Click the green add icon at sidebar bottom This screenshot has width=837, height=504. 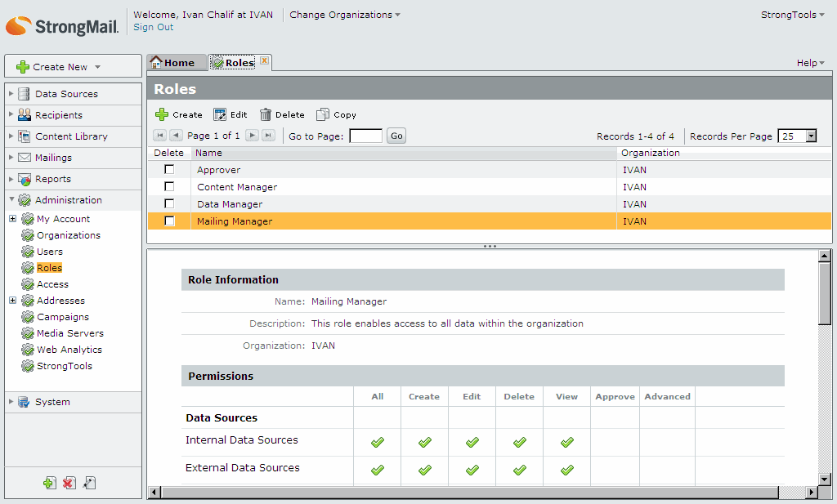(50, 483)
